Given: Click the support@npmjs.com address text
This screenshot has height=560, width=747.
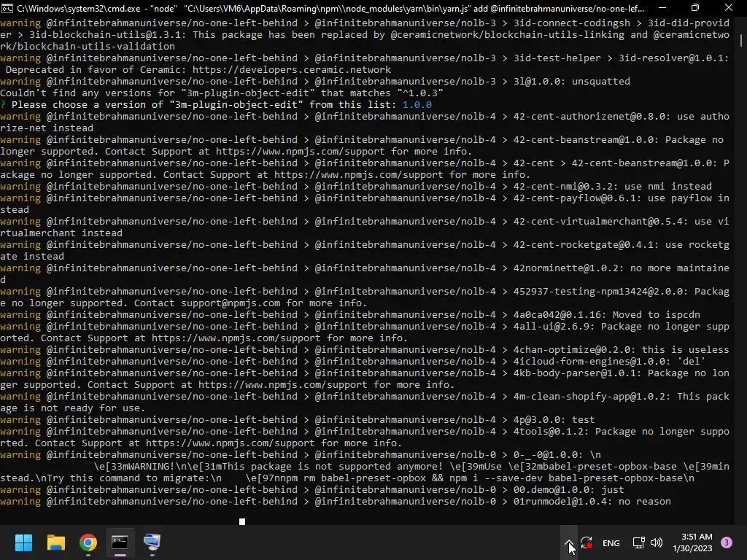Looking at the screenshot, I should pyautogui.click(x=230, y=303).
